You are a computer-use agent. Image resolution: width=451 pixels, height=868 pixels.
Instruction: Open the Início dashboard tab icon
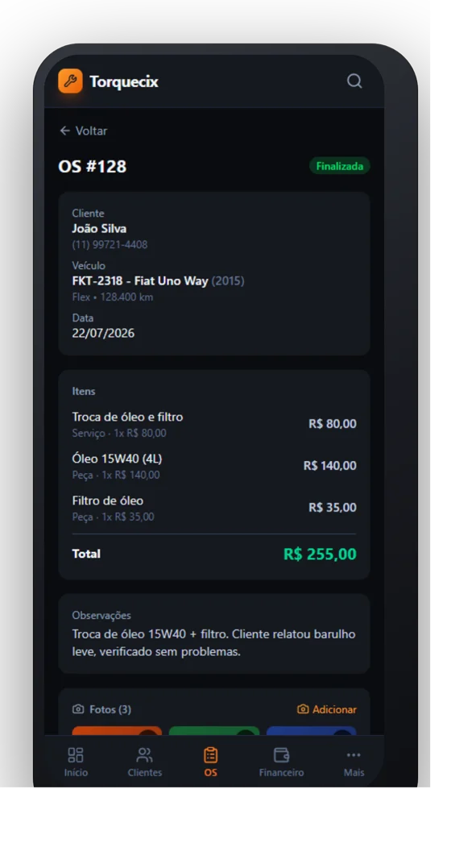pyautogui.click(x=75, y=754)
